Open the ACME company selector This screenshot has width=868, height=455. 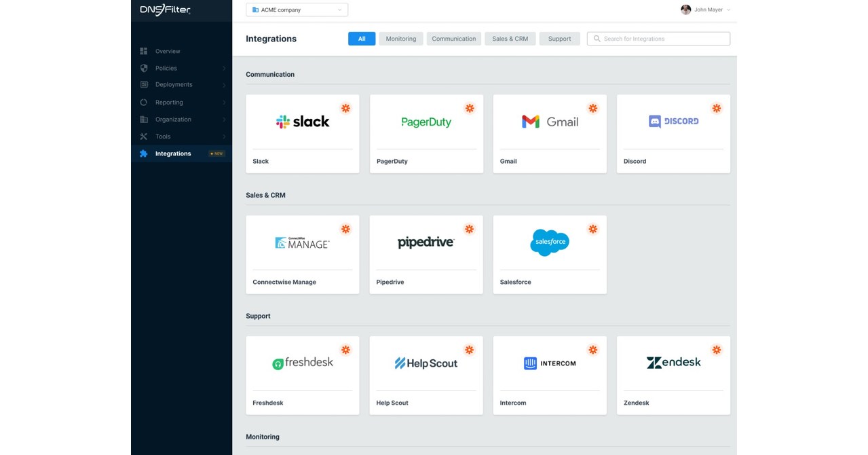point(297,9)
